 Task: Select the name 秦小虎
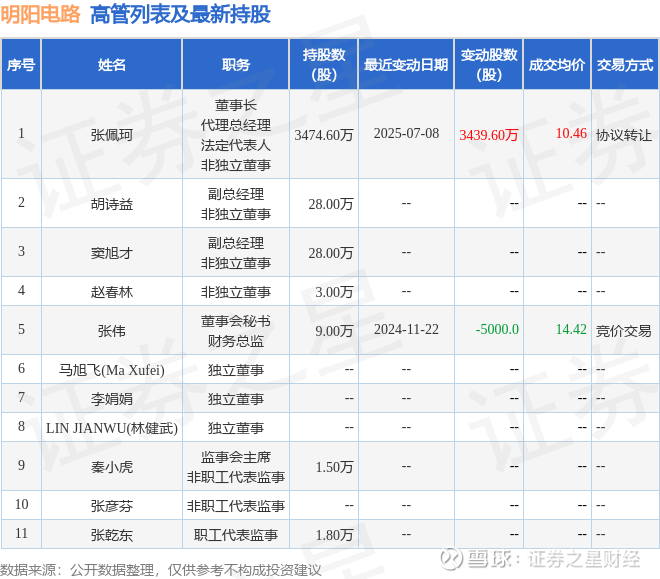112,467
